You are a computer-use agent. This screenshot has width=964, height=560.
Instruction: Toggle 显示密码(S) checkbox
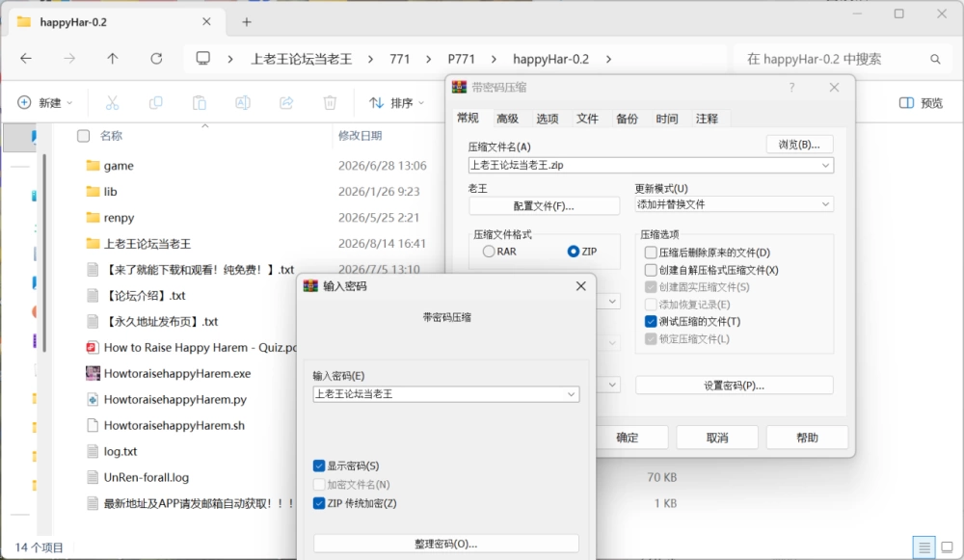[x=318, y=466]
